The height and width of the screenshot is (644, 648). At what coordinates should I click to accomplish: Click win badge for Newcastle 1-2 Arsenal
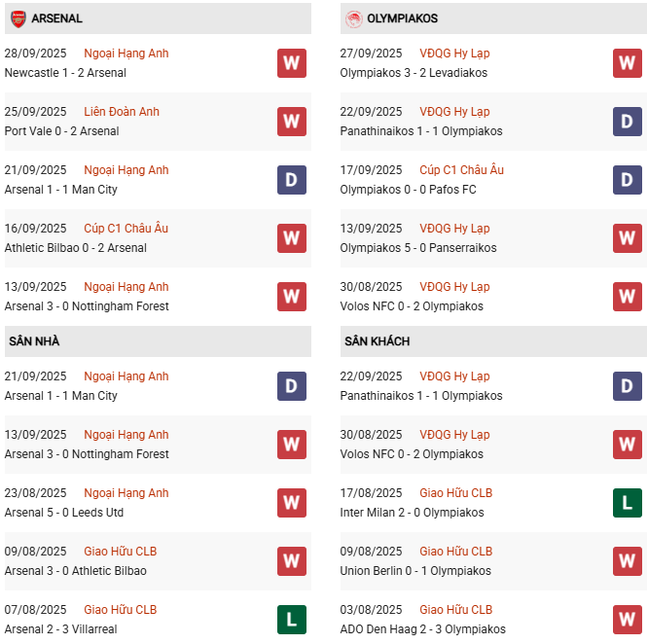coord(291,63)
